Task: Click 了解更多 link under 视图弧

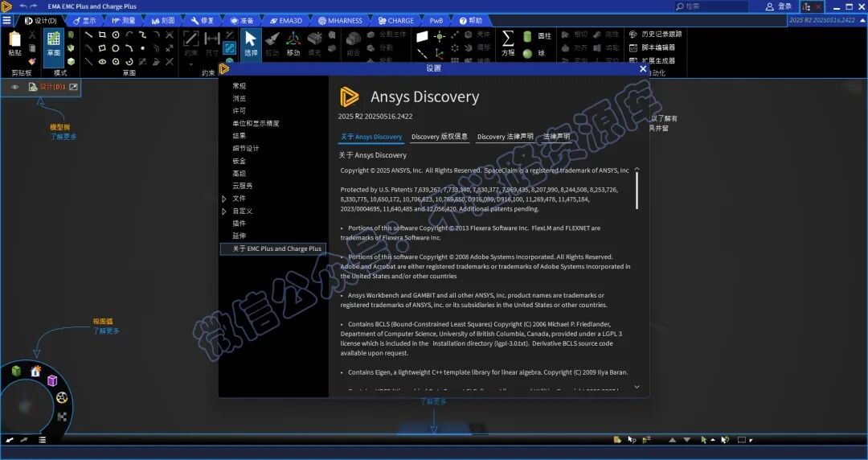Action: (106, 331)
